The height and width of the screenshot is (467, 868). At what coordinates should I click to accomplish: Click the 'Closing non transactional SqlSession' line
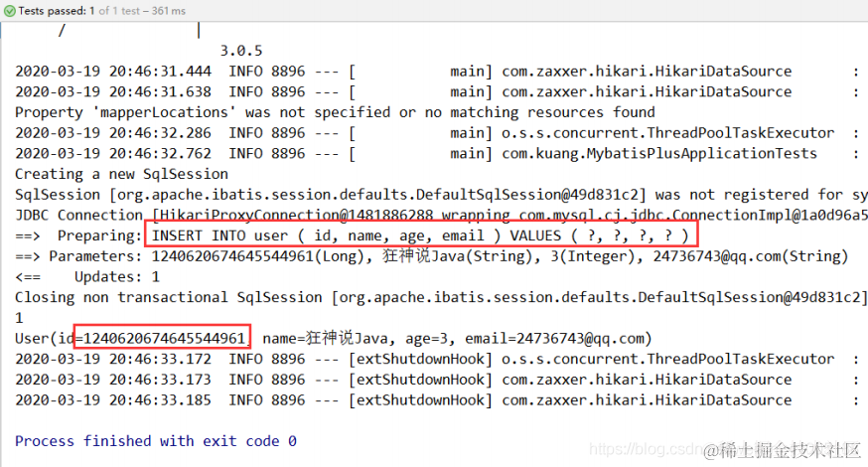click(x=441, y=297)
